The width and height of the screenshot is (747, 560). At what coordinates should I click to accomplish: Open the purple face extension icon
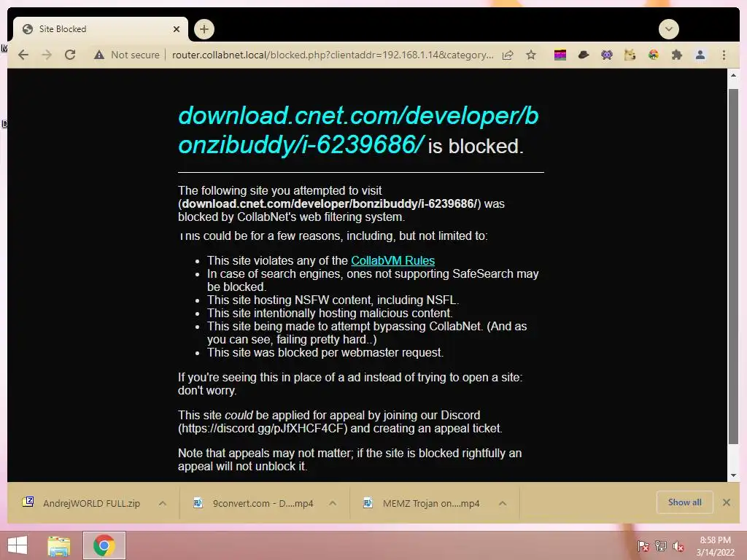[x=607, y=55]
